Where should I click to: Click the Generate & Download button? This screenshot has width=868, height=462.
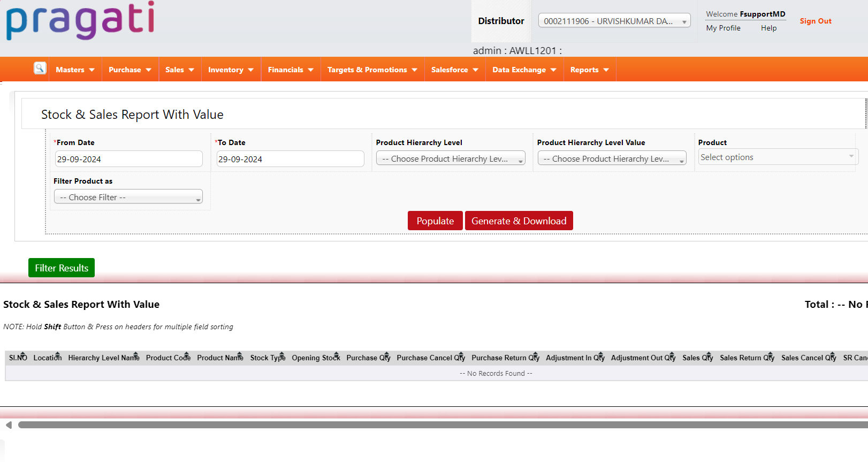(519, 221)
